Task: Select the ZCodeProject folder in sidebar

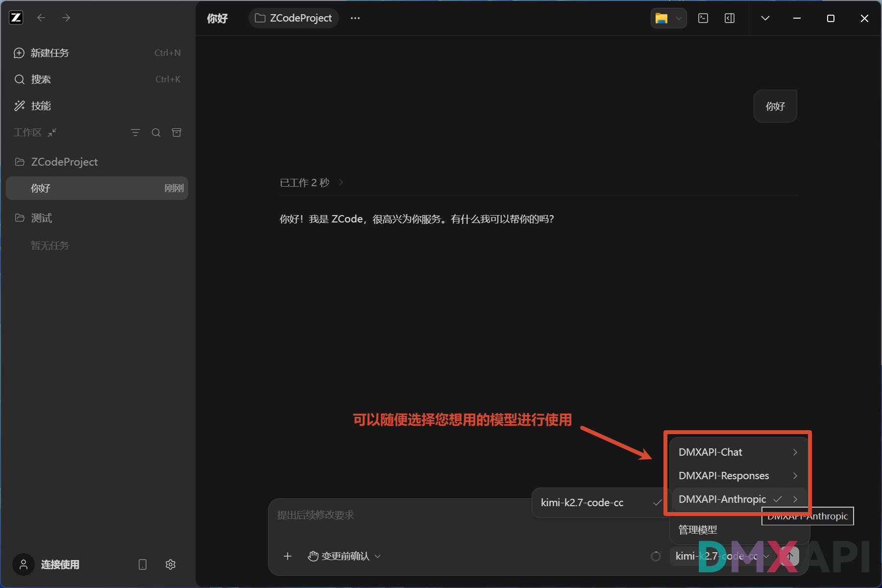Action: (x=97, y=162)
